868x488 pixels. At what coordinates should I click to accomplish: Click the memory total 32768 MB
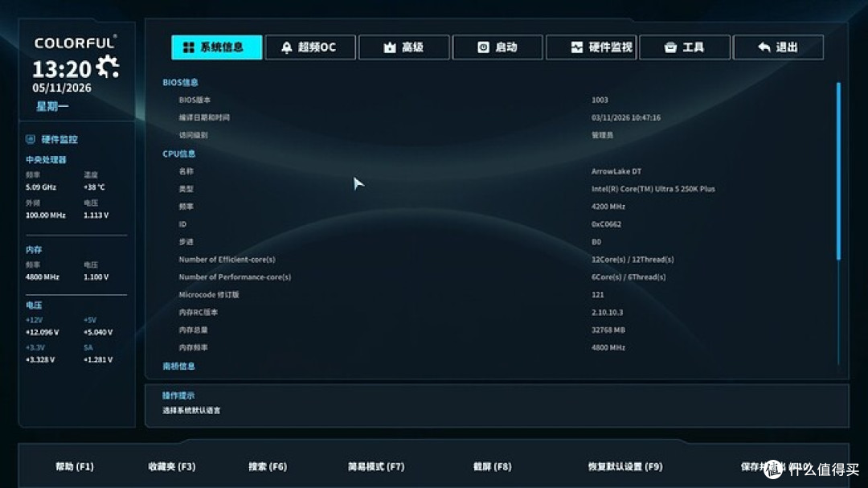point(608,330)
